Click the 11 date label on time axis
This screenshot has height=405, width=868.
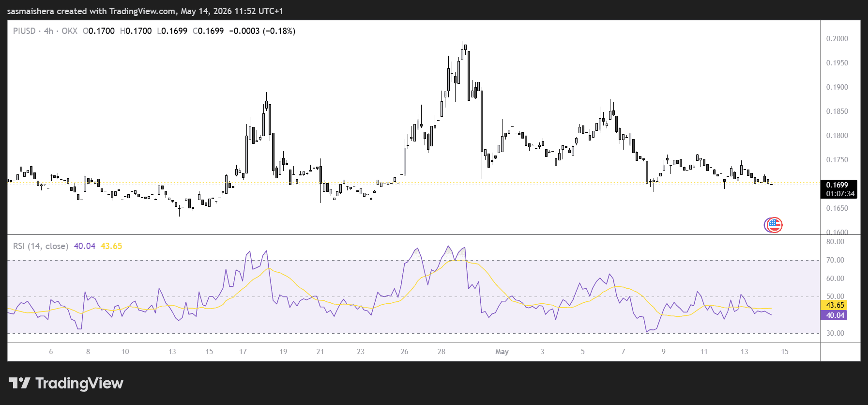(704, 352)
